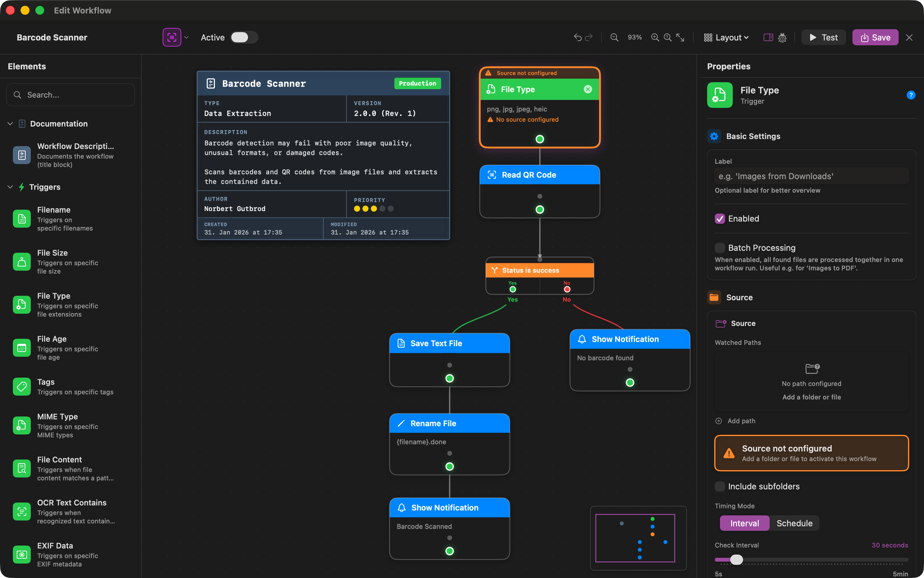This screenshot has width=924, height=578.
Task: Click the File Type properties header icon
Action: 720,95
